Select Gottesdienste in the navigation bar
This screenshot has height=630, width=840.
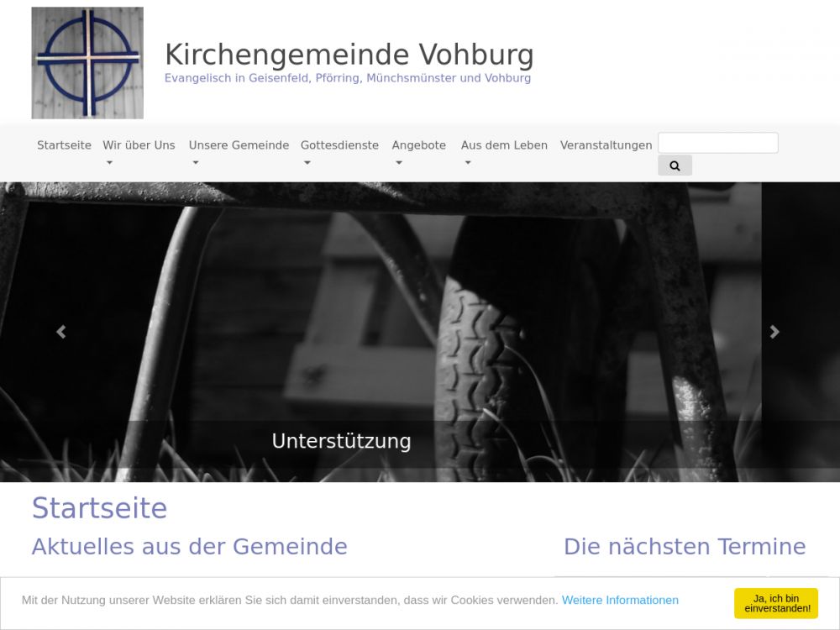(339, 145)
